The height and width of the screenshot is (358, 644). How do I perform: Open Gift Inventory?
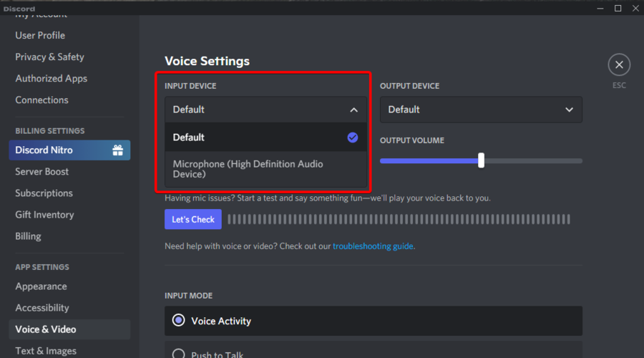pyautogui.click(x=44, y=215)
